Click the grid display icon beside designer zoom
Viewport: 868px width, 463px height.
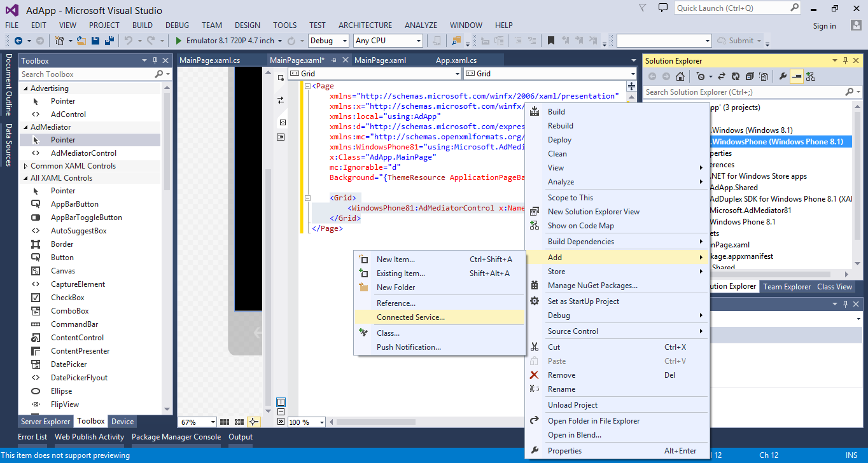point(225,422)
